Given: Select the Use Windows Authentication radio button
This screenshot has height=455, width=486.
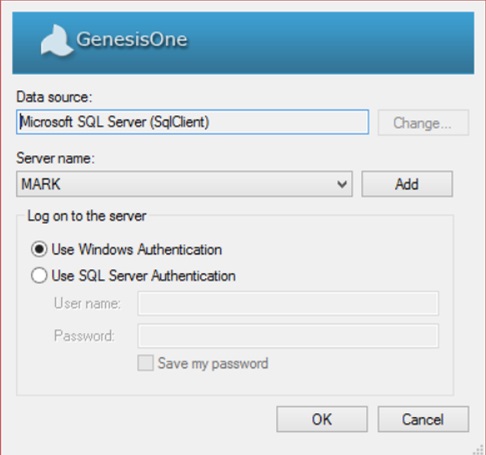Looking at the screenshot, I should click(x=39, y=249).
